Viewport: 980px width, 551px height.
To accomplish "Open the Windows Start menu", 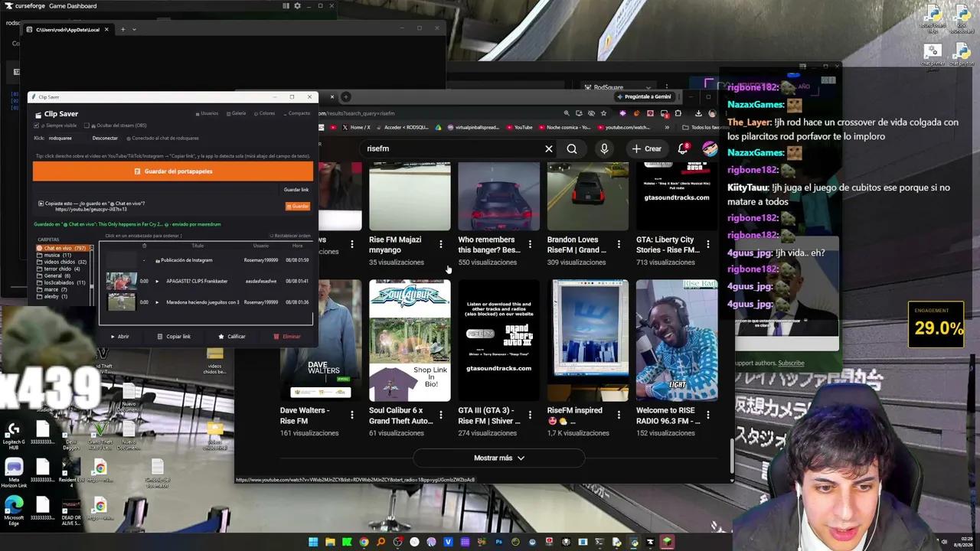I will point(313,543).
